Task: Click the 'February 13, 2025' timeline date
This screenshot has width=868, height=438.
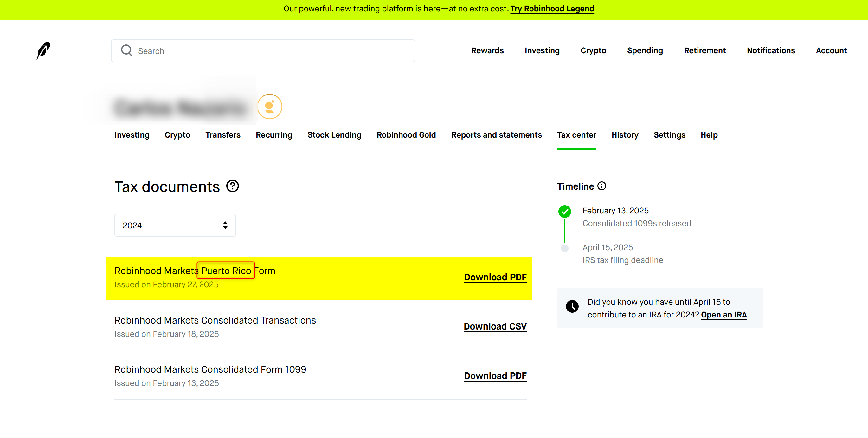Action: pyautogui.click(x=615, y=211)
